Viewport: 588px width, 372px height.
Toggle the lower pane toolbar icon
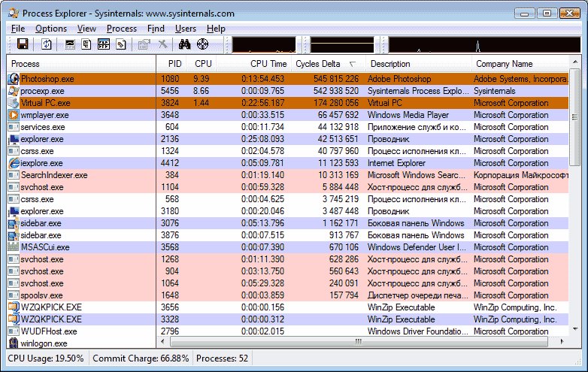coord(104,44)
